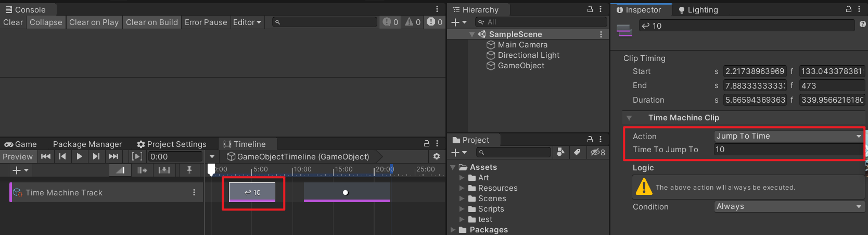Switch to the Package Manager tab
The image size is (868, 235).
pos(87,144)
